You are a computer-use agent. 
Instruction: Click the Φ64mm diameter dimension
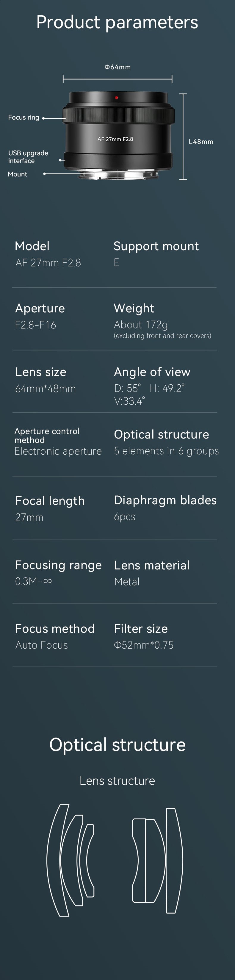pyautogui.click(x=117, y=67)
